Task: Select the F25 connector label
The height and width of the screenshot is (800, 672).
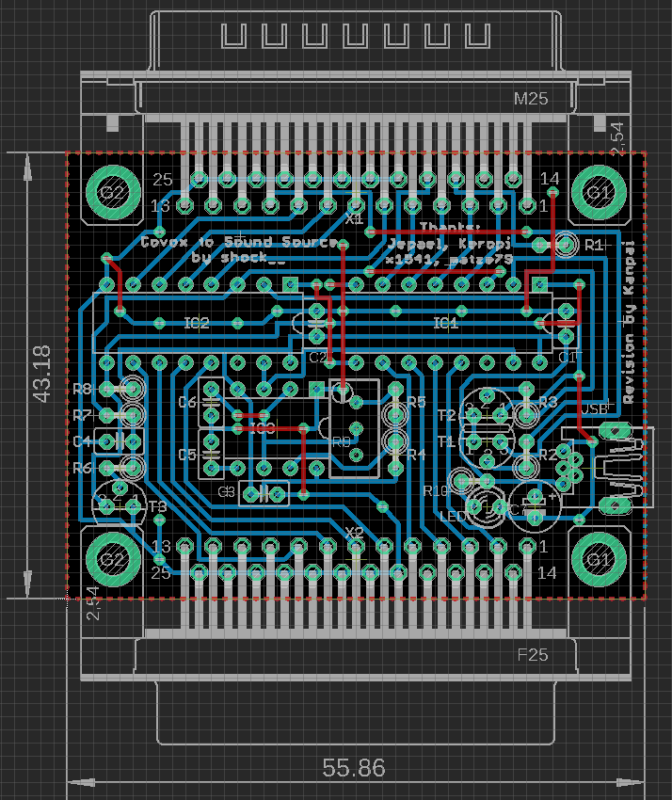Action: click(x=533, y=655)
